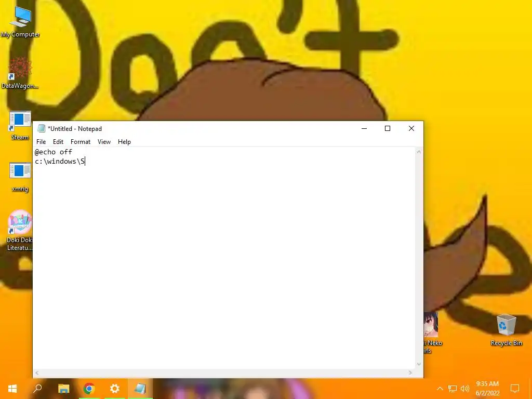Image resolution: width=532 pixels, height=399 pixels.
Task: Place cursor in the '@echo off' line
Action: (x=54, y=152)
